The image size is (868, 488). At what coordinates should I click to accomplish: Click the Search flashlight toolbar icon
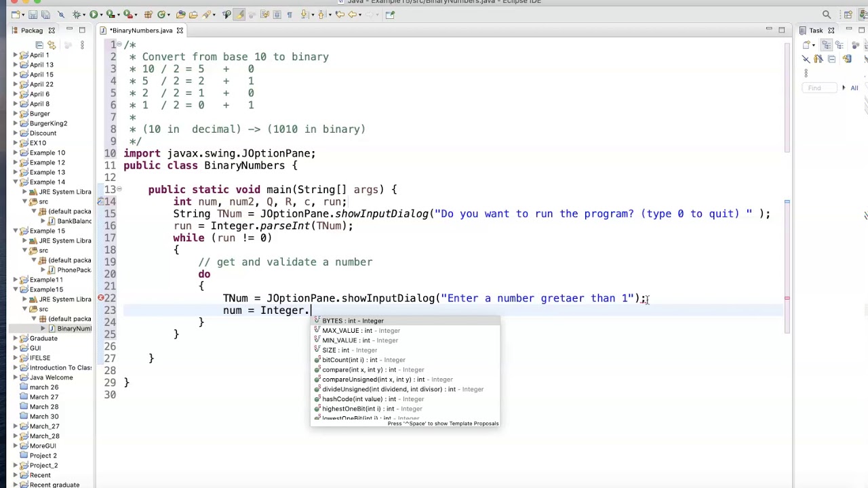pyautogui.click(x=207, y=14)
